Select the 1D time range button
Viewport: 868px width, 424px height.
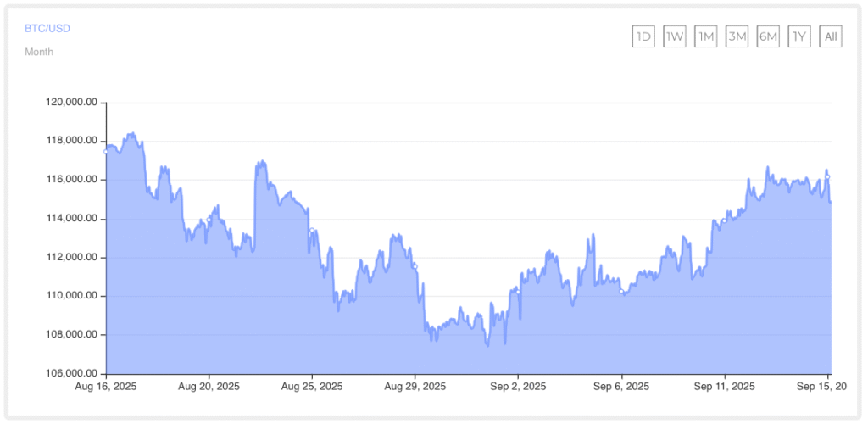click(643, 37)
